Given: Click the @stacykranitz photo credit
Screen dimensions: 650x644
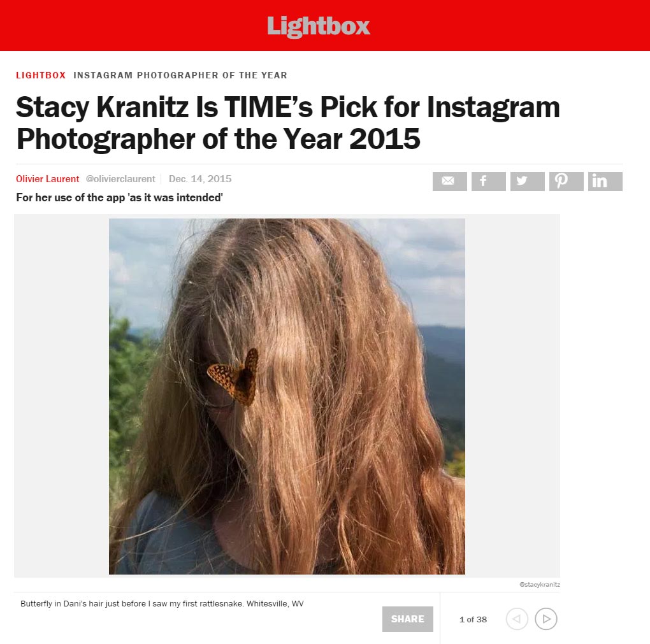Looking at the screenshot, I should tap(539, 584).
